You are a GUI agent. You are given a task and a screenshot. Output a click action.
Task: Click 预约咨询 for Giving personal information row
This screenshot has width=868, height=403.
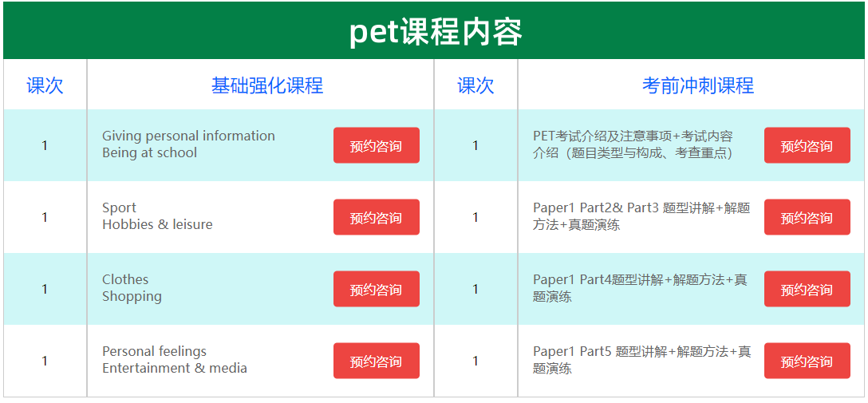376,145
